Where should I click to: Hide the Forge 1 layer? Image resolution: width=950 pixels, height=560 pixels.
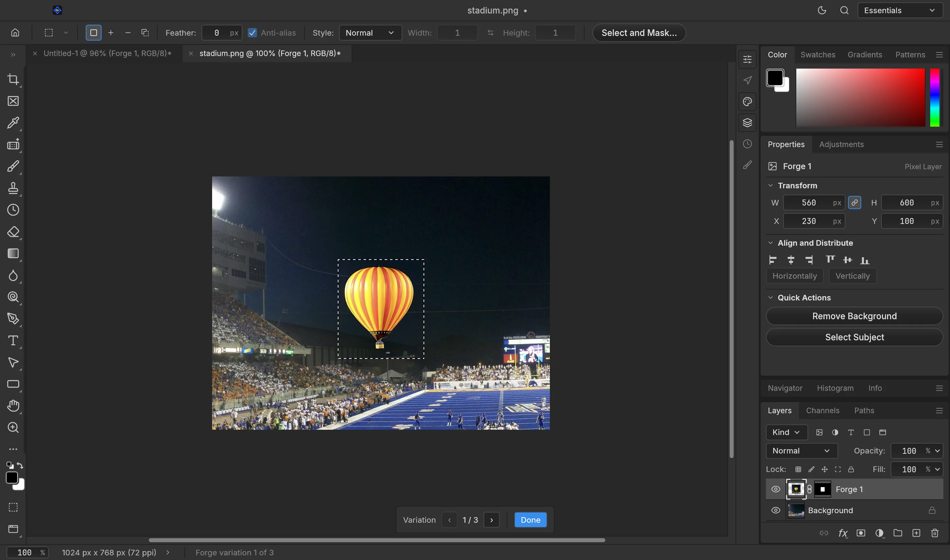pyautogui.click(x=776, y=489)
